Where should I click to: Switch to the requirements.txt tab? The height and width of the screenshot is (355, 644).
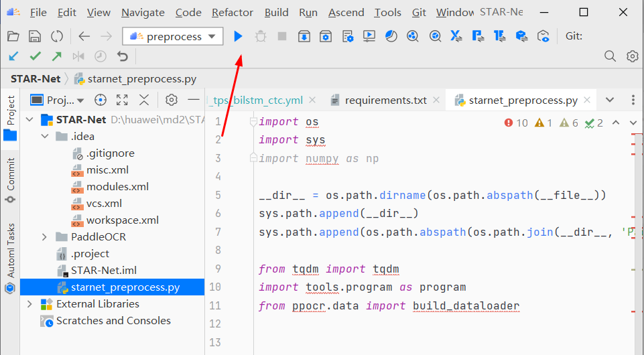pos(385,100)
